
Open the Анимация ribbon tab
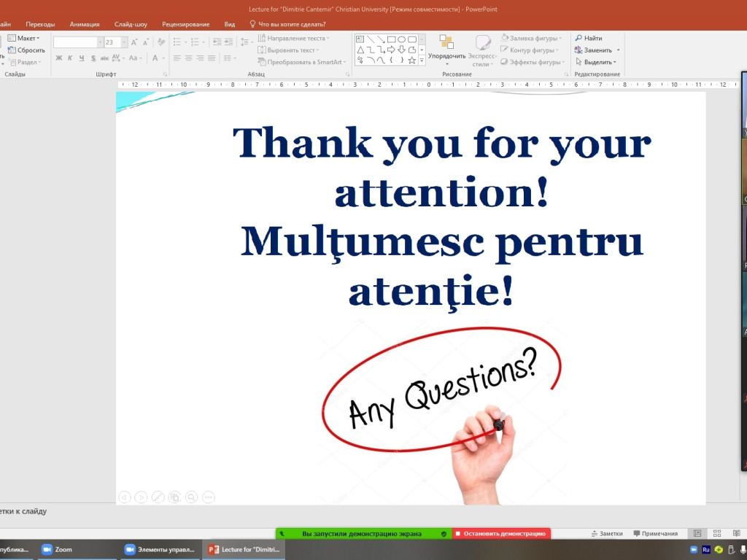pyautogui.click(x=85, y=24)
